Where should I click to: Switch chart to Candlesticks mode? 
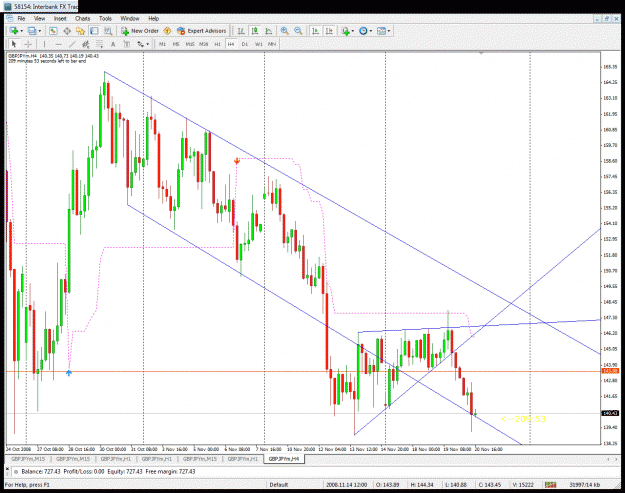click(255, 31)
